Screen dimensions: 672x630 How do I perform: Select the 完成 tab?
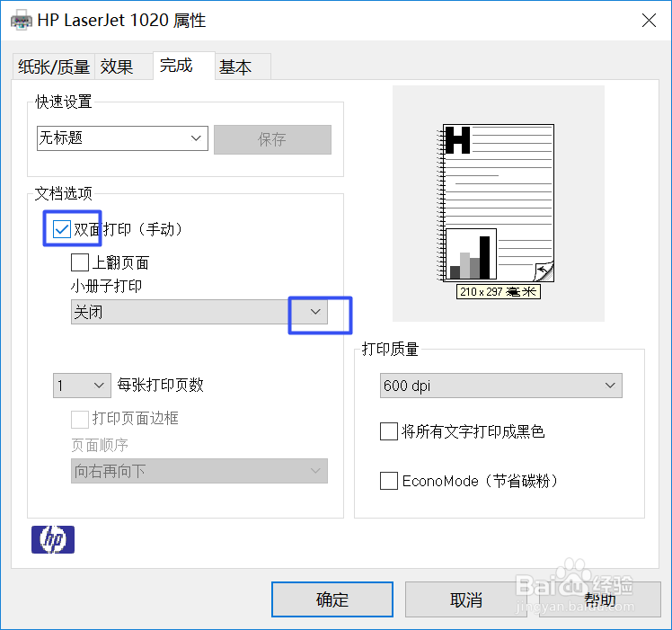[184, 66]
